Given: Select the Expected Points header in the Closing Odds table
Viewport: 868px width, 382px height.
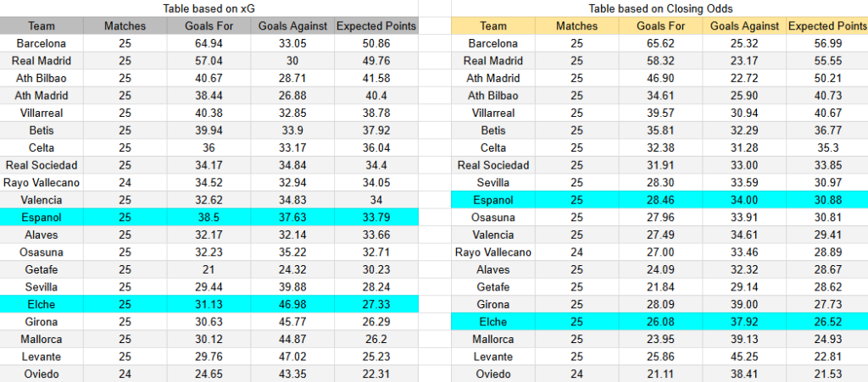Looking at the screenshot, I should [x=827, y=26].
